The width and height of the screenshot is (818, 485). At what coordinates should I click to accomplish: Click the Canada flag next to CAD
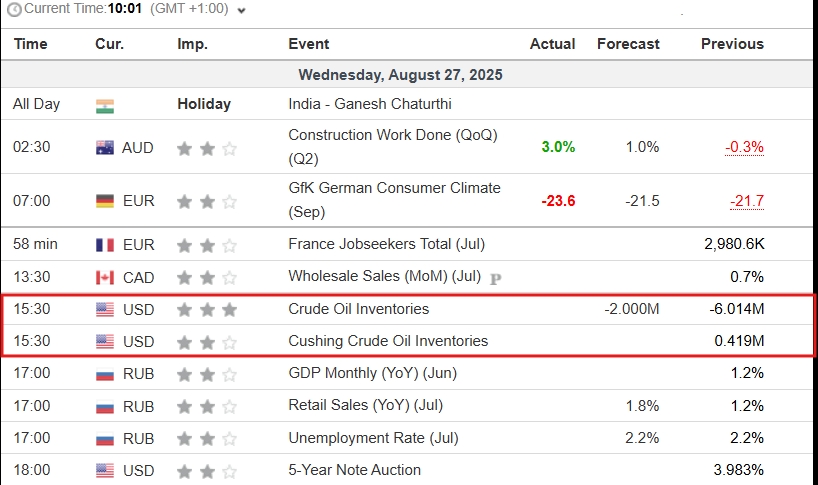pos(105,278)
